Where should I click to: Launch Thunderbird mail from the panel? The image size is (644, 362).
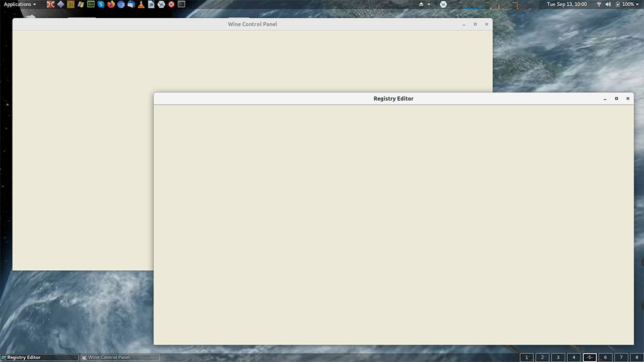pos(131,4)
